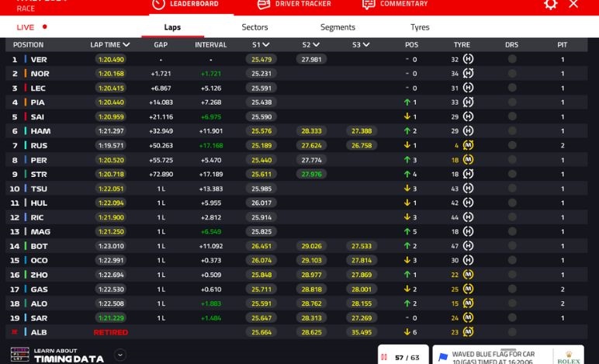The image size is (599, 364).
Task: Click the DRS indicator for SAR
Action: pos(512,317)
